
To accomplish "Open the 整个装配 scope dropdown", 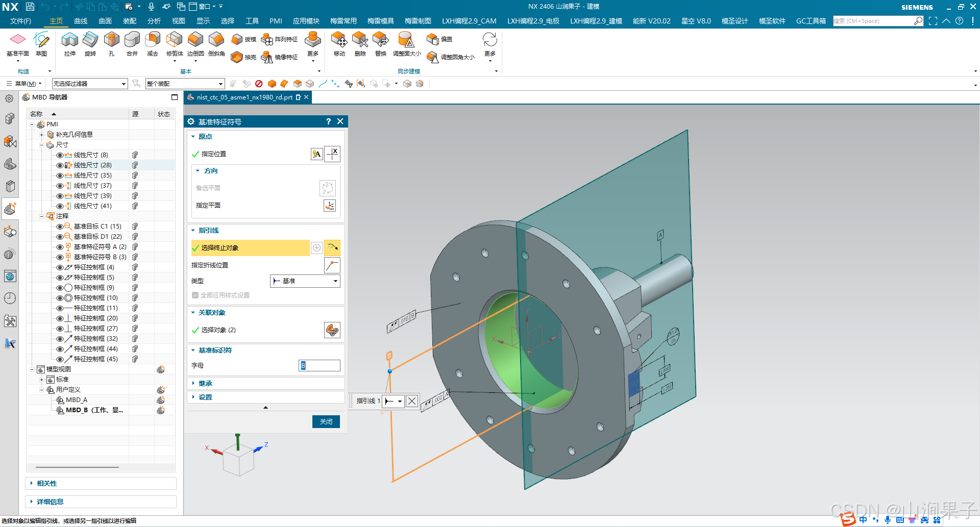I will [x=185, y=84].
